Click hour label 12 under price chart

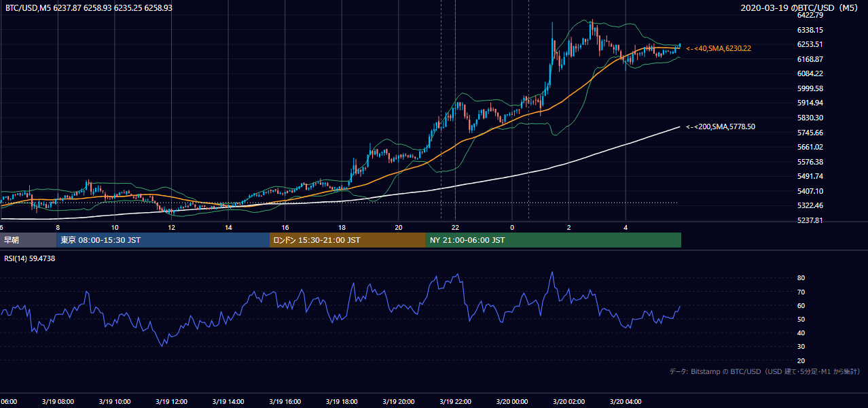point(171,227)
